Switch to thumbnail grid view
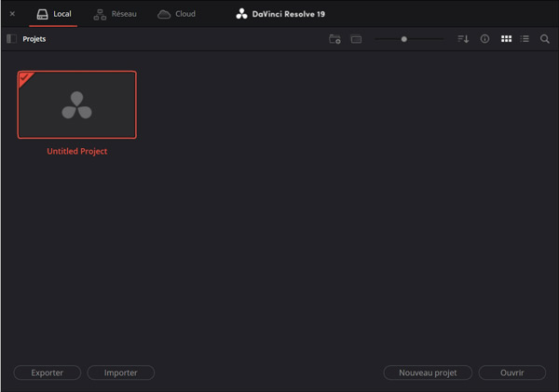The height and width of the screenshot is (392, 559). coord(506,39)
